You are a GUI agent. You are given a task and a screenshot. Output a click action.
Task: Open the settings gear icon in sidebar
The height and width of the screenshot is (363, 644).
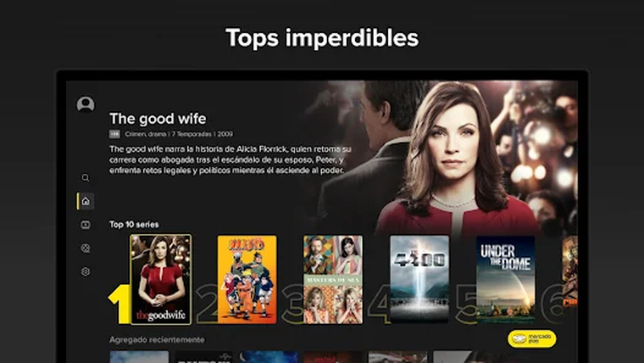[x=86, y=271]
